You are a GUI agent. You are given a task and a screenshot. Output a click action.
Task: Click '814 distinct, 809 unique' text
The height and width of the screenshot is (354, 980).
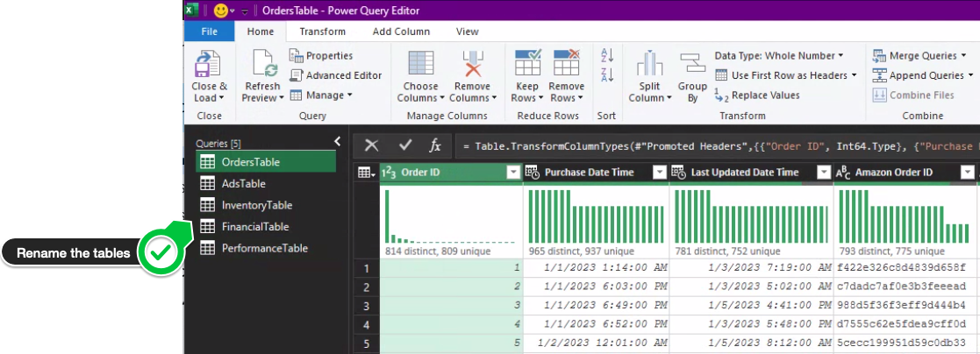[x=438, y=251]
